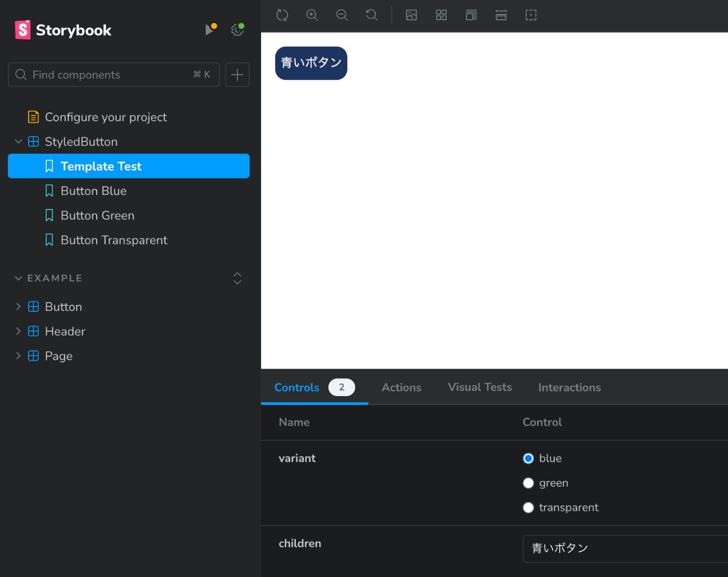This screenshot has width=728, height=577.
Task: Enable the outline tool
Action: pyautogui.click(x=531, y=15)
